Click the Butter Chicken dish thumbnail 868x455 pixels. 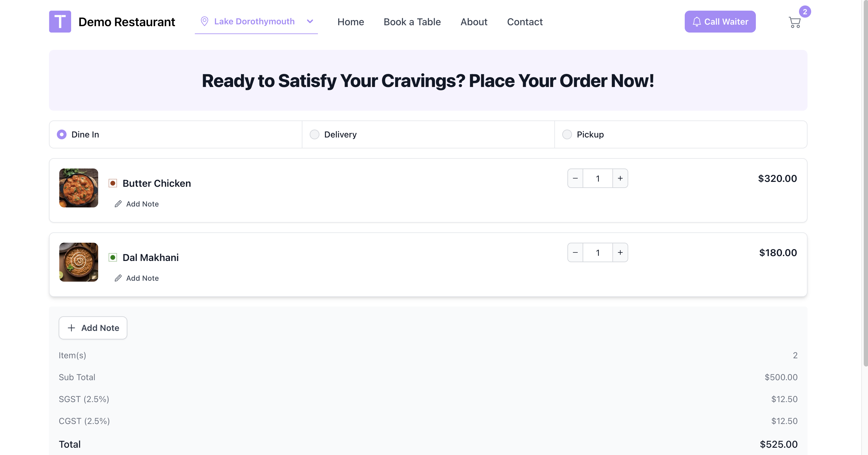[78, 188]
